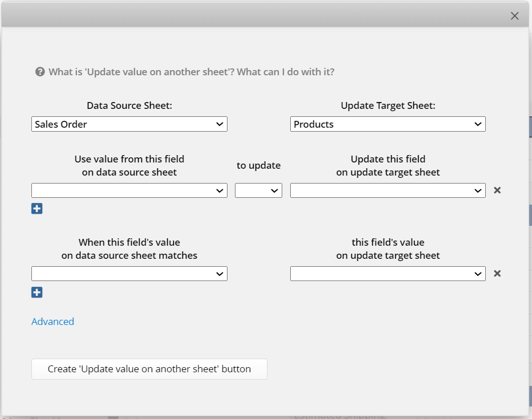
Task: Expand the "Use value from this field" dropdown
Action: (x=129, y=190)
